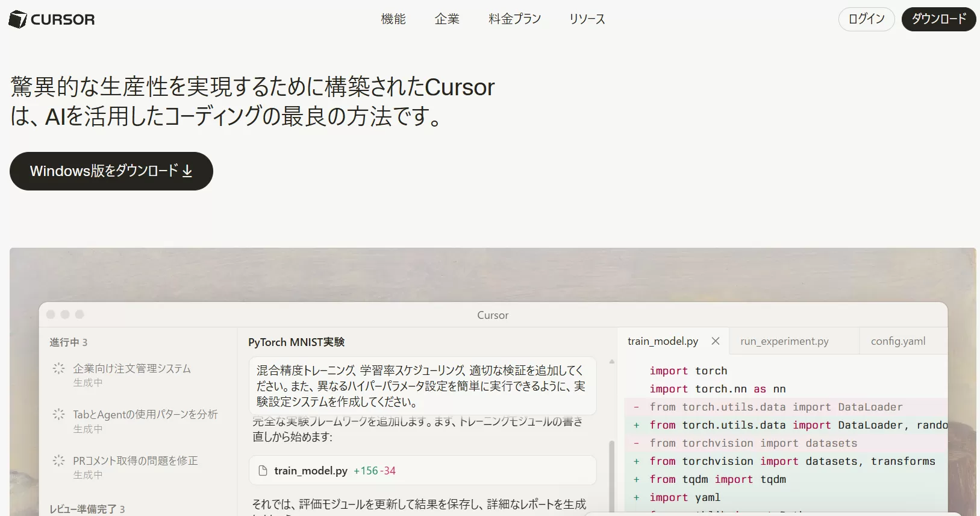Image resolution: width=980 pixels, height=516 pixels.
Task: Click the file icon next to train_model.py
Action: click(263, 471)
